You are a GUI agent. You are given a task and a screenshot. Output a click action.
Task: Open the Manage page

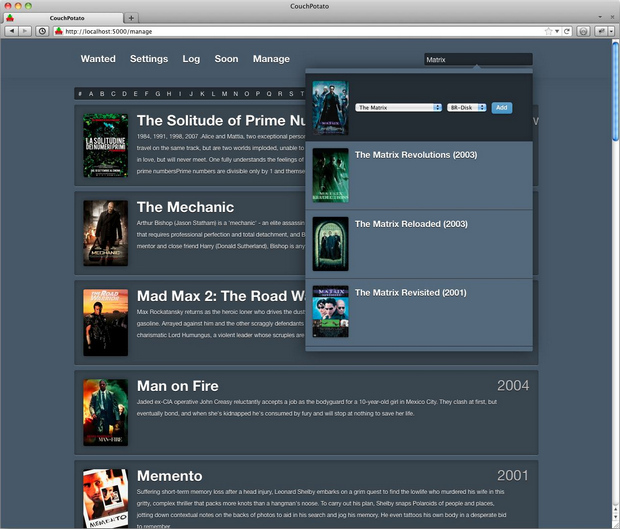pos(271,59)
